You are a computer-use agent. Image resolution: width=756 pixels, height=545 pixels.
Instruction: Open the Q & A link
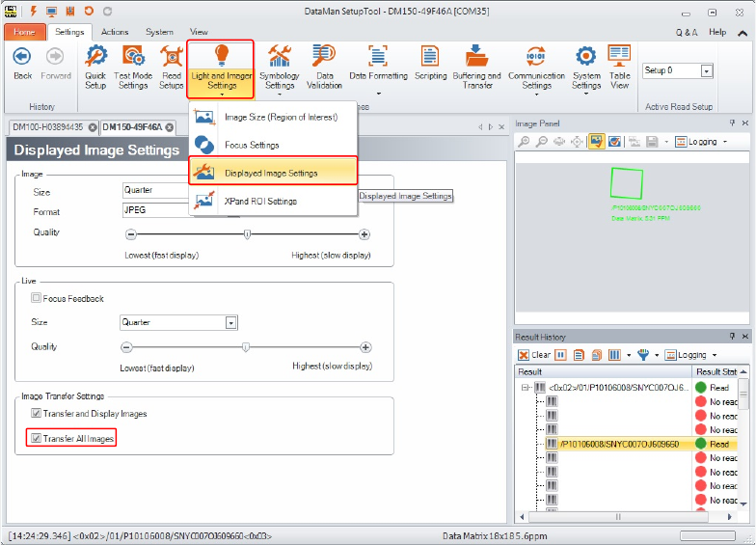pyautogui.click(x=687, y=33)
